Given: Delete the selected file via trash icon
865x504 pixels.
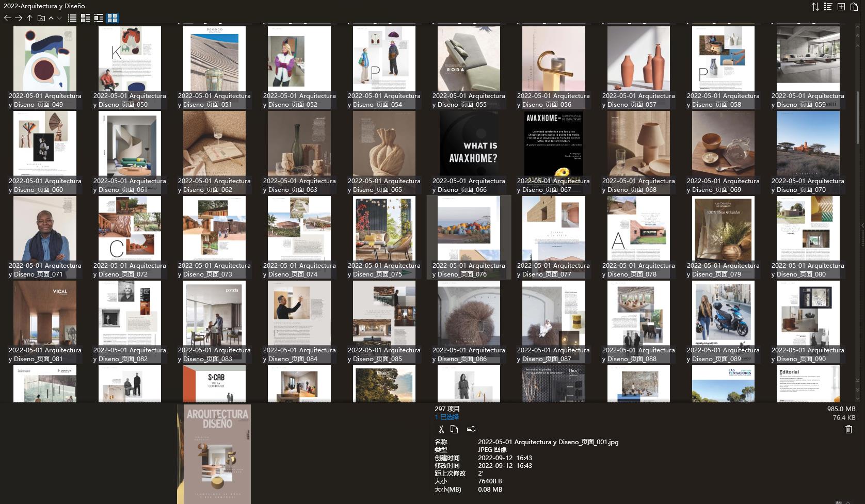Looking at the screenshot, I should pos(849,429).
